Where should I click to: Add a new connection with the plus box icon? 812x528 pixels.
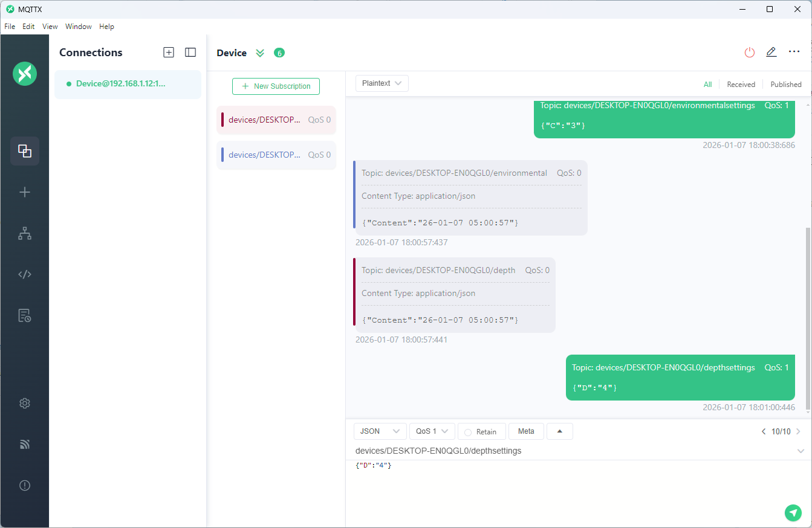pos(169,53)
